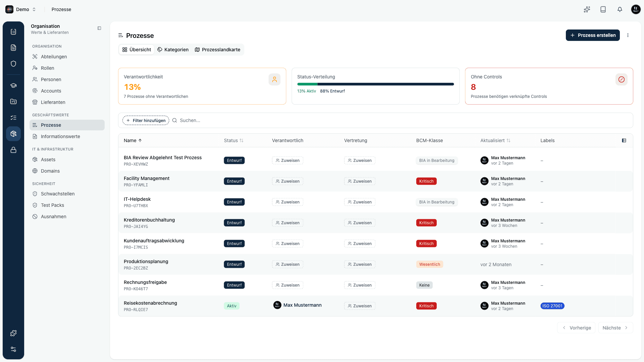Open the graduation cap training section

point(13,85)
